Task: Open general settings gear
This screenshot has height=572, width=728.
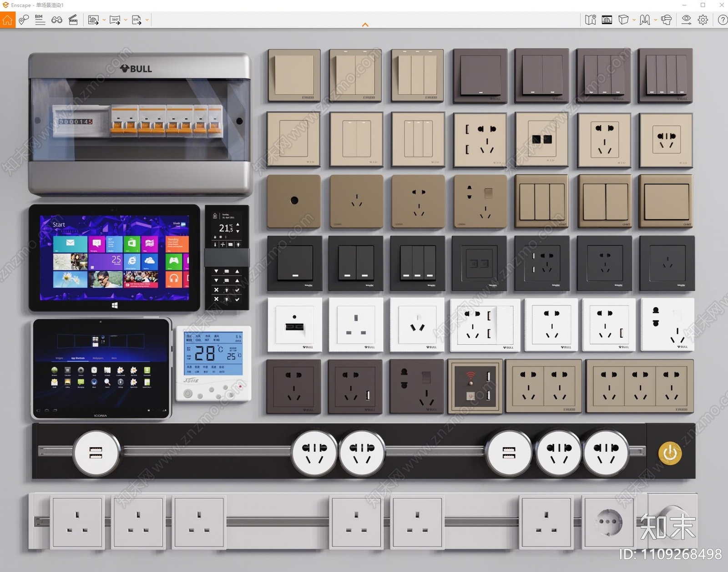Action: coord(703,20)
